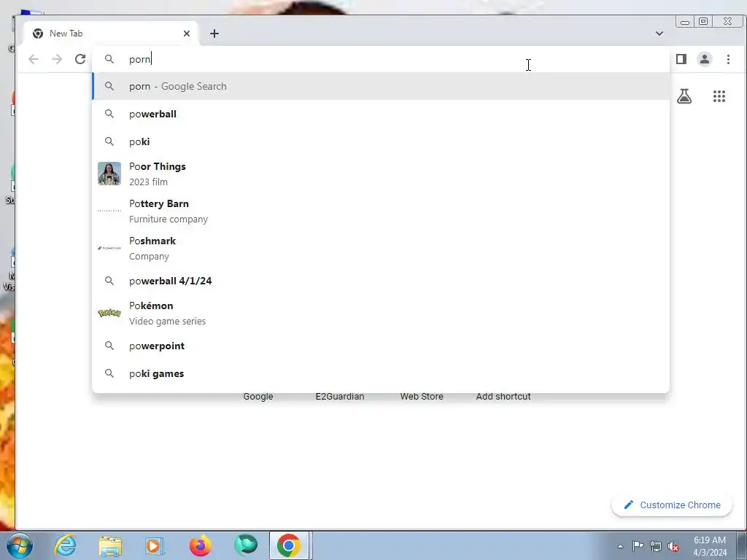Choose the Poshmark company suggestion
The image size is (747, 560).
click(381, 248)
